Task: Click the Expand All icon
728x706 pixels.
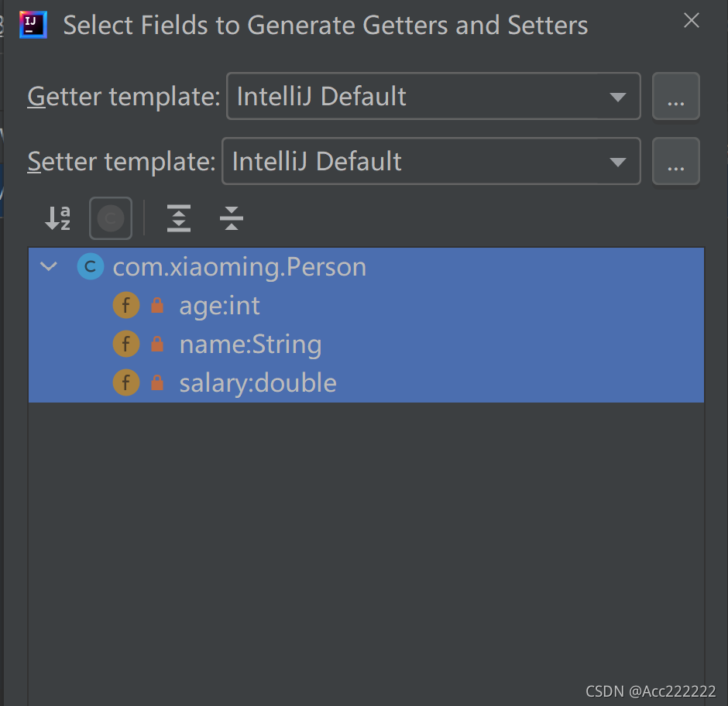Action: pos(179,218)
